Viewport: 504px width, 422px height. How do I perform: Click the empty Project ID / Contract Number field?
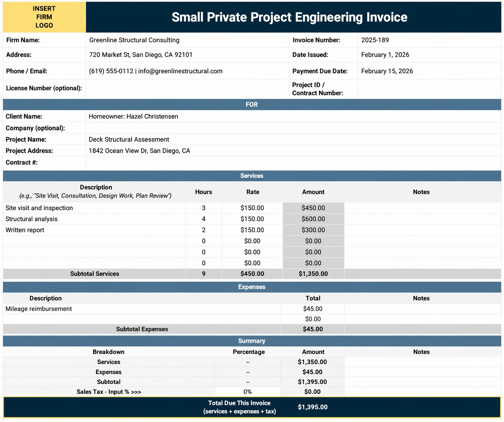[x=429, y=89]
